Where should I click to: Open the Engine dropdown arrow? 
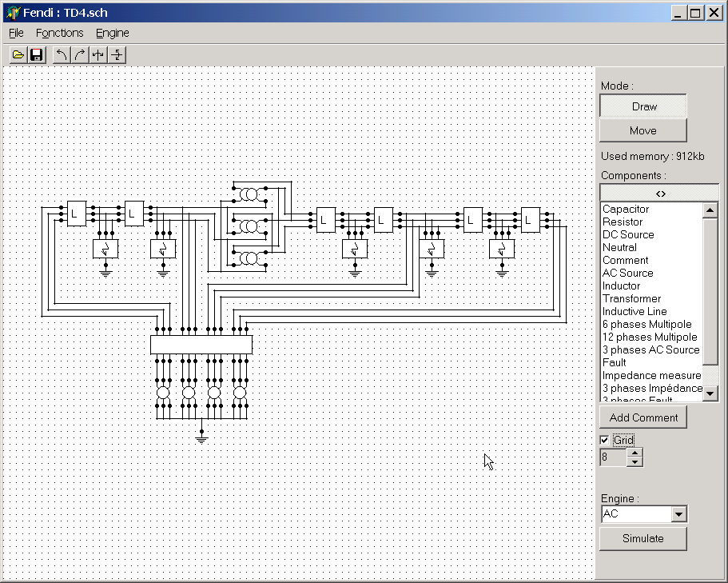(678, 513)
